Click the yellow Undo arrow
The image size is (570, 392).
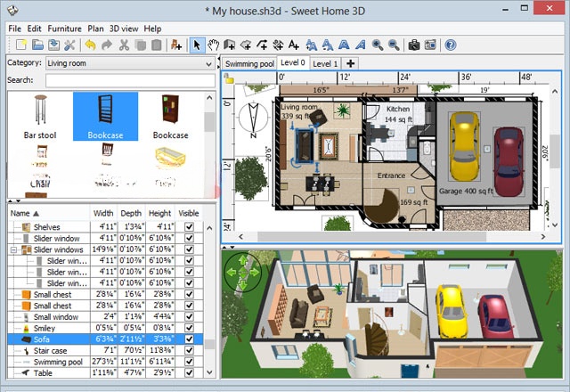click(90, 45)
